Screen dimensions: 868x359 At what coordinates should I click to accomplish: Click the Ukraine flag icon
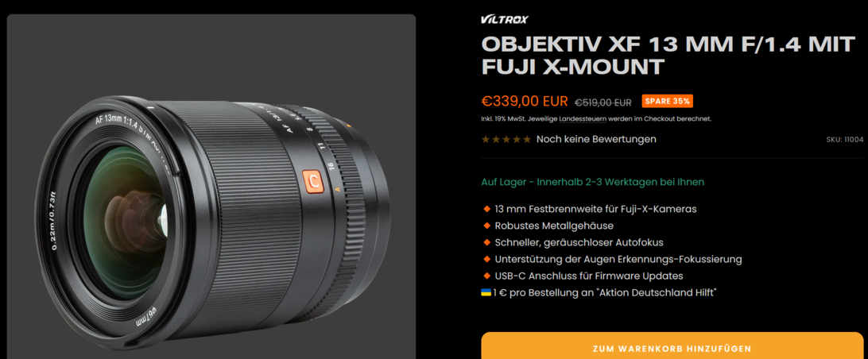click(x=486, y=292)
